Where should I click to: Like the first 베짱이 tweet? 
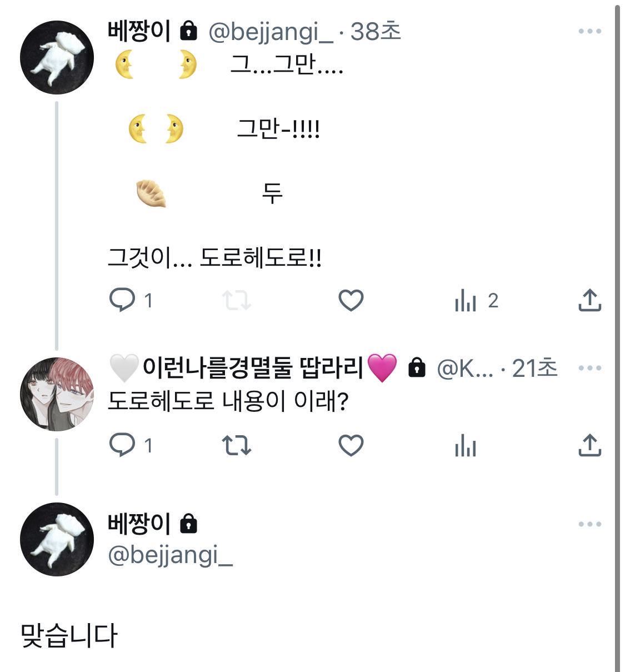click(x=351, y=300)
